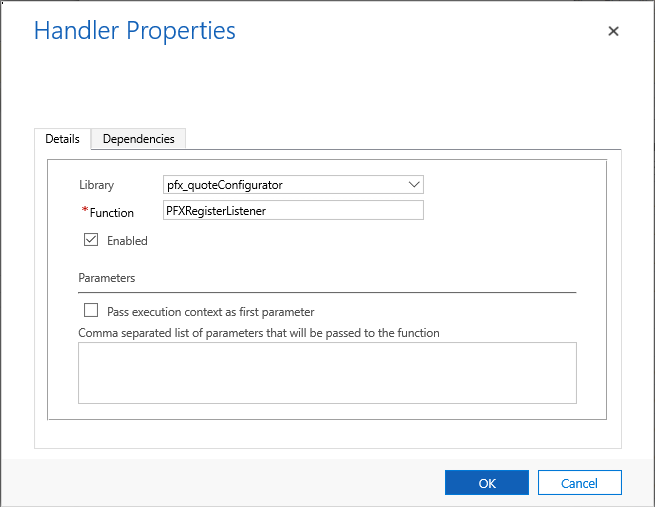655x507 pixels.
Task: Check the Pass execution context checkbox
Action: [91, 311]
